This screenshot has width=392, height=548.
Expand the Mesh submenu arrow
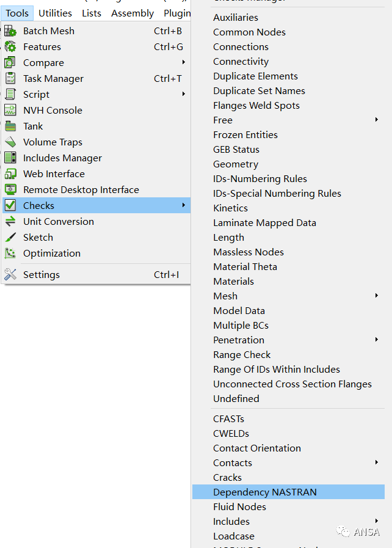377,296
